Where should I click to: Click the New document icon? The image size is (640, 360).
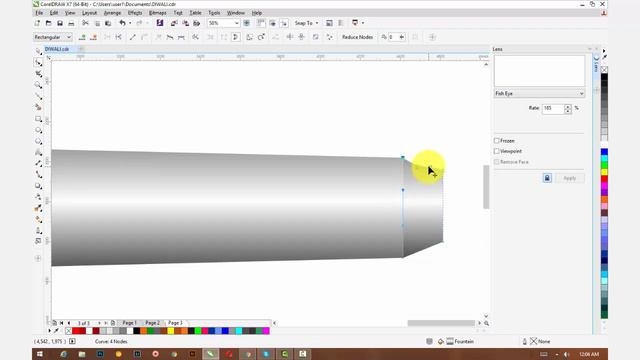coord(38,23)
